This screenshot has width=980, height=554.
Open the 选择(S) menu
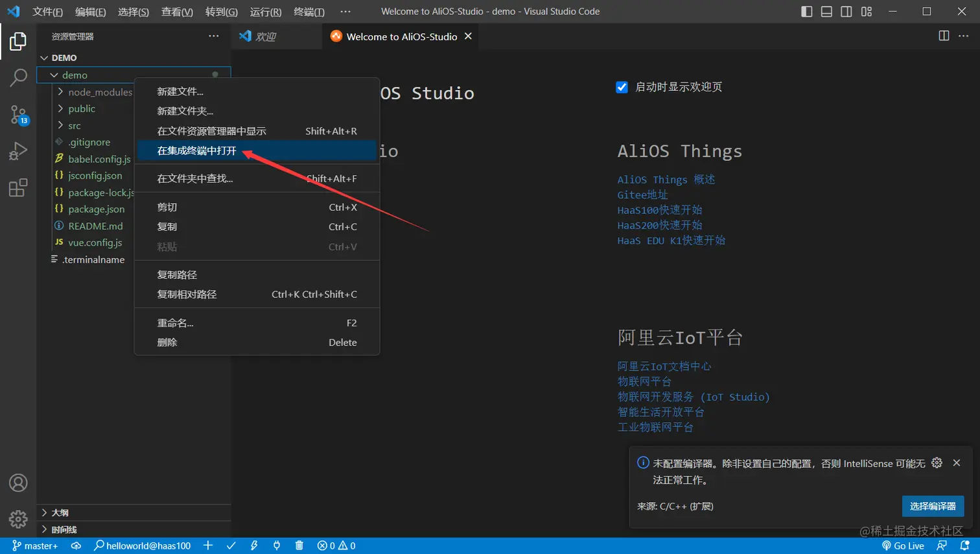click(x=134, y=12)
